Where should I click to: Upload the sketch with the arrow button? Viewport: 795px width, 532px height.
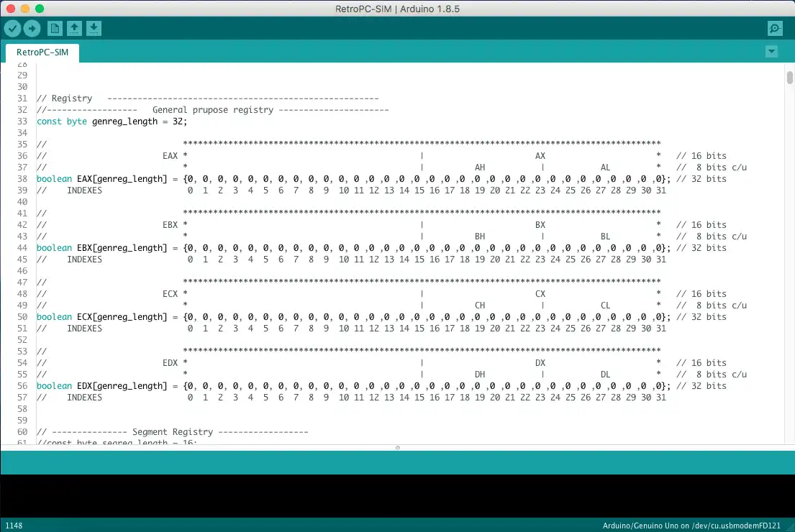(x=32, y=28)
